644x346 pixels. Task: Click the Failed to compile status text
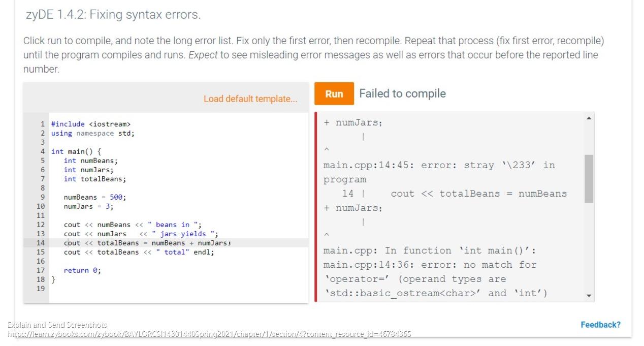pyautogui.click(x=403, y=93)
